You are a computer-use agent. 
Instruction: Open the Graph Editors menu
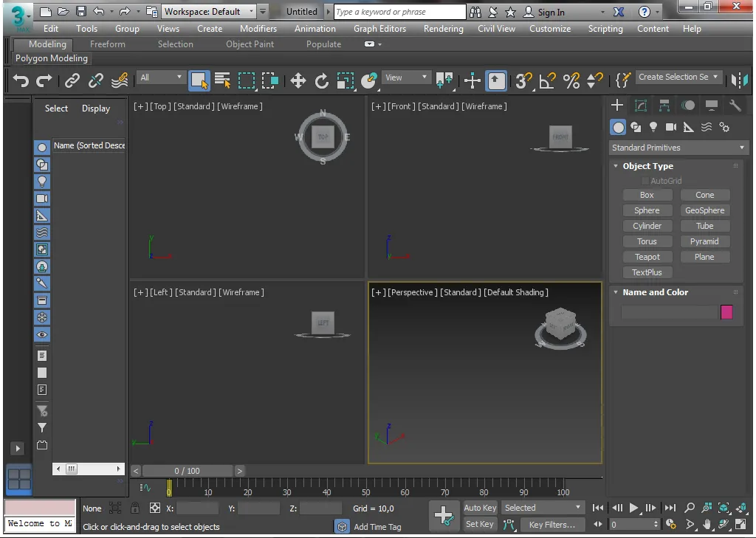[380, 29]
